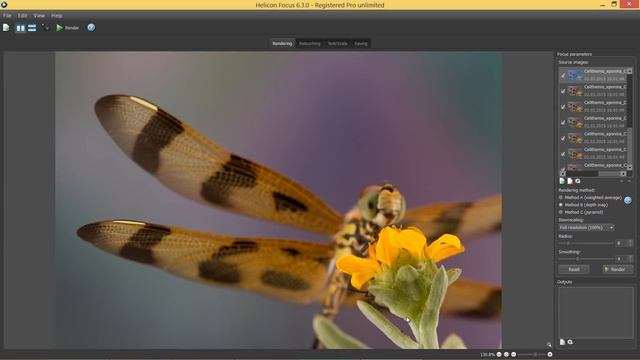Click the status bar zoom slider
640x360 pixels.
point(532,354)
